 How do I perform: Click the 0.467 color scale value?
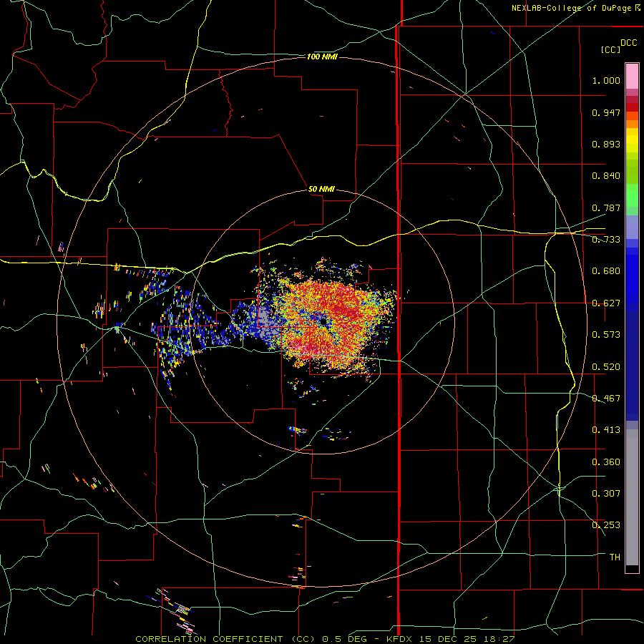[606, 399]
